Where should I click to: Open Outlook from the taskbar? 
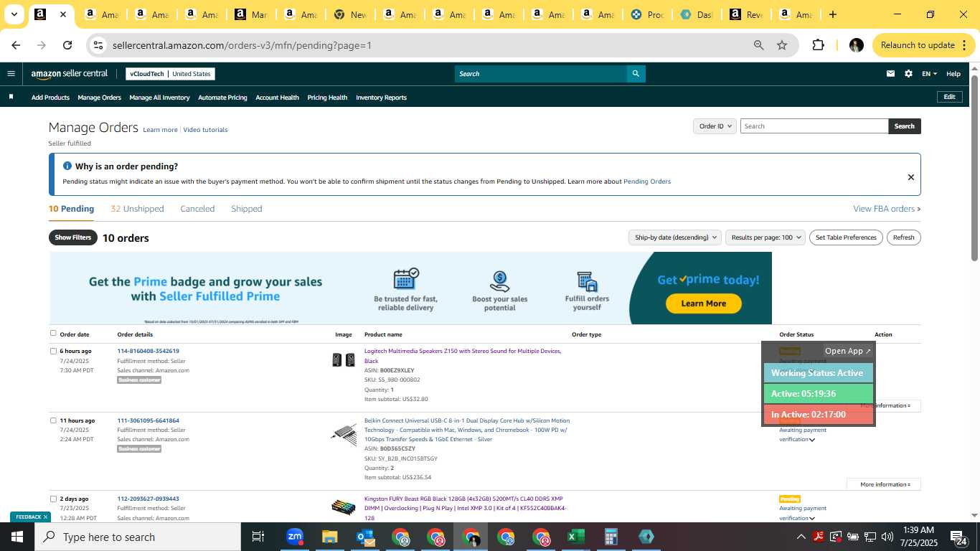364,537
